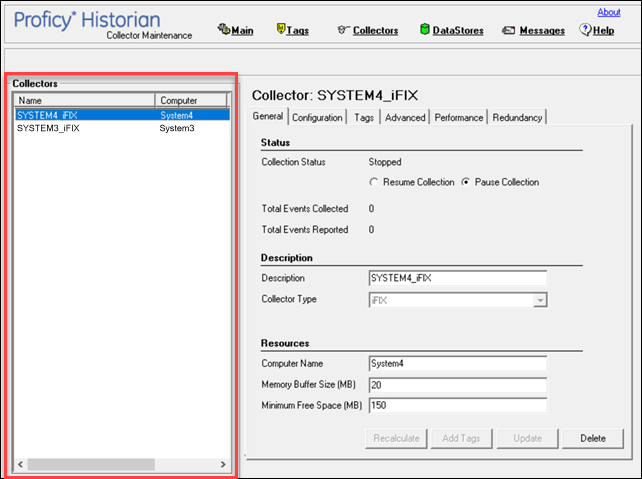This screenshot has height=479, width=642.
Task: Switch to the collector Tags tab
Action: 364,117
